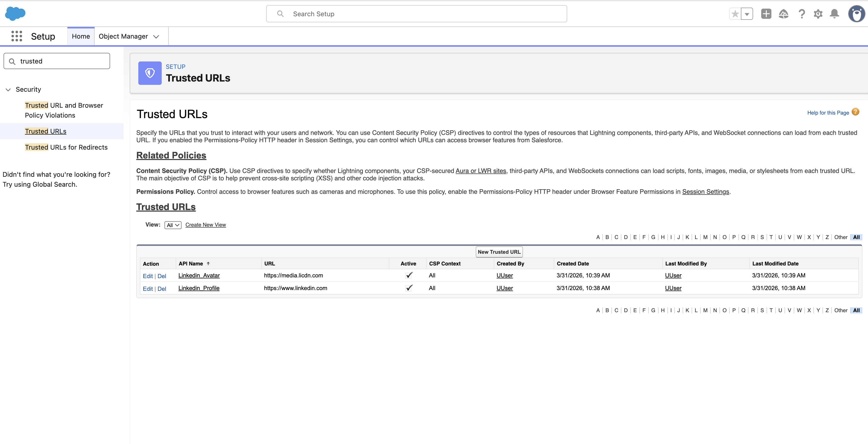868x444 pixels.
Task: Click the https://www.linkedin.com URL cell
Action: coord(295,288)
